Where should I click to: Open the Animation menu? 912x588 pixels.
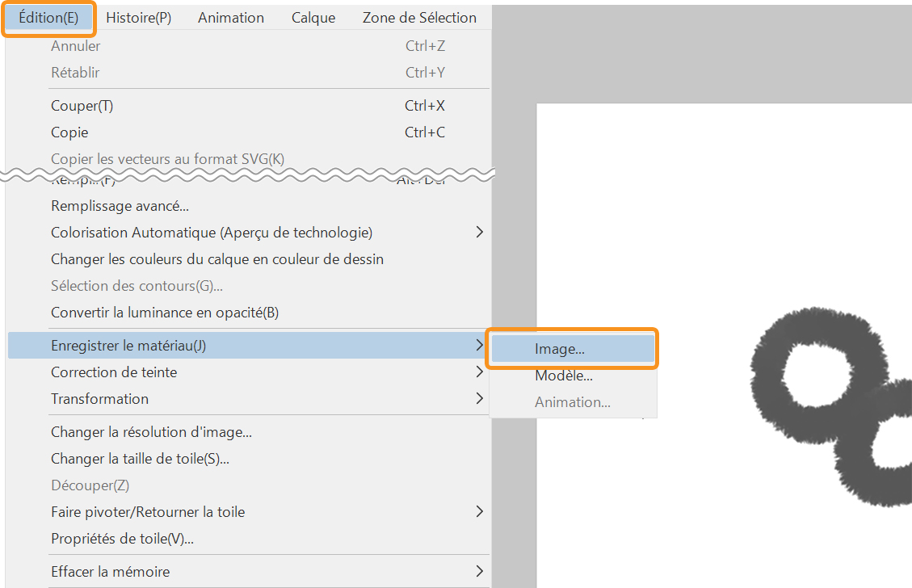coord(230,18)
